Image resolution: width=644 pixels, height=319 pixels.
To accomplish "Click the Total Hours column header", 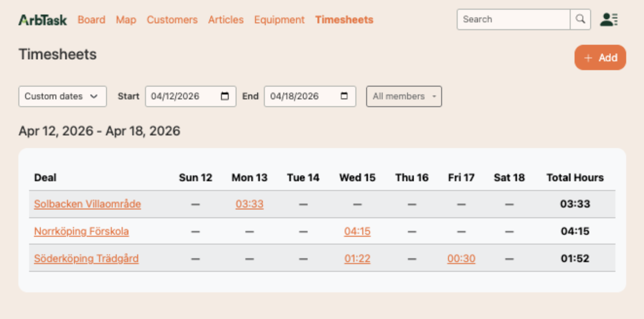I will 575,177.
